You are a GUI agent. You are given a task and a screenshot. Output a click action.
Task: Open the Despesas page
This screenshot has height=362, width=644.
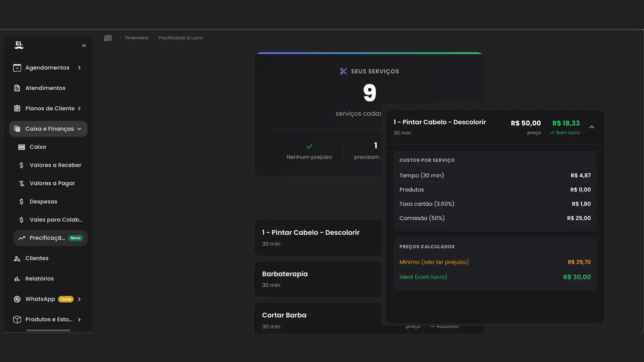[43, 202]
